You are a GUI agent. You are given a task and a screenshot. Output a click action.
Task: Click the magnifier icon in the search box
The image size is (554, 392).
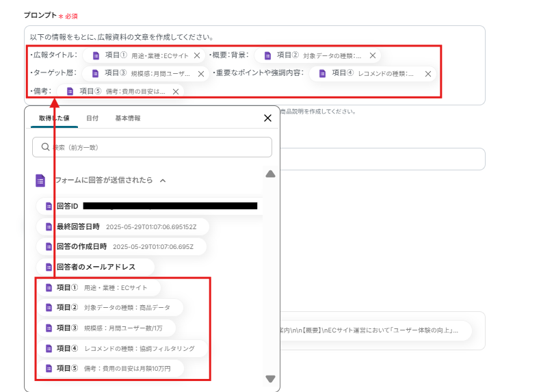[45, 146]
